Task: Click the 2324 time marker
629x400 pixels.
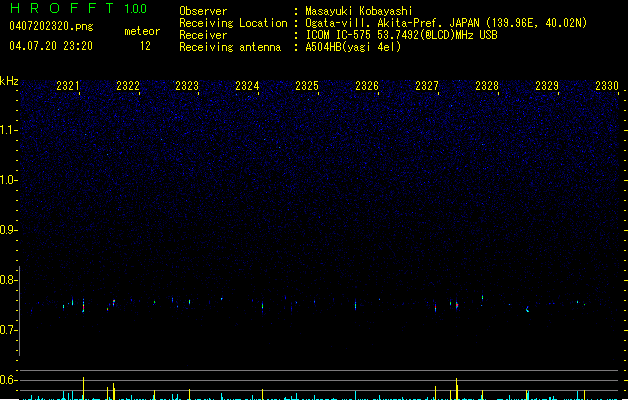Action: point(247,86)
